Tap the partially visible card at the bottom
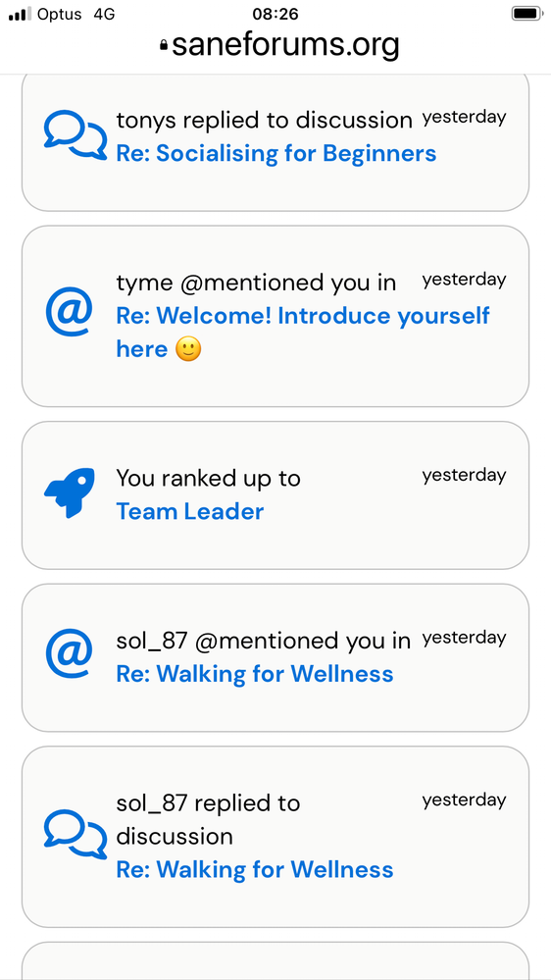 pyautogui.click(x=275, y=961)
